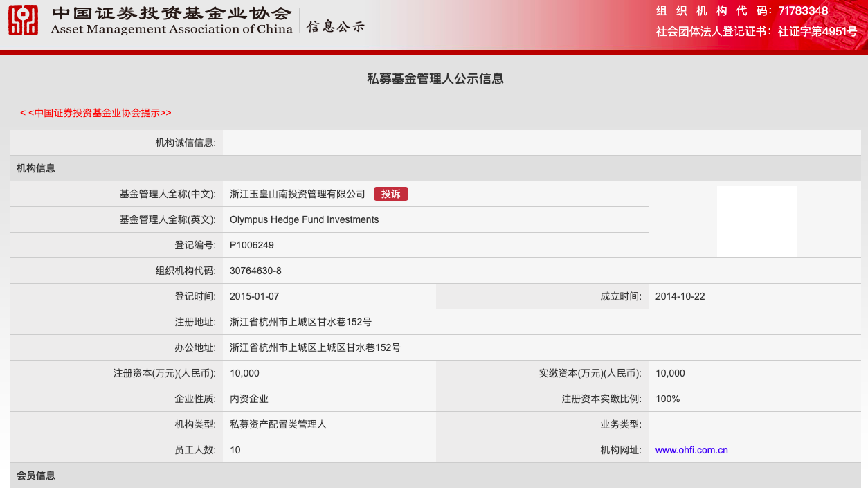Click the English name Olympus Hedge Fund Investments

(x=304, y=219)
